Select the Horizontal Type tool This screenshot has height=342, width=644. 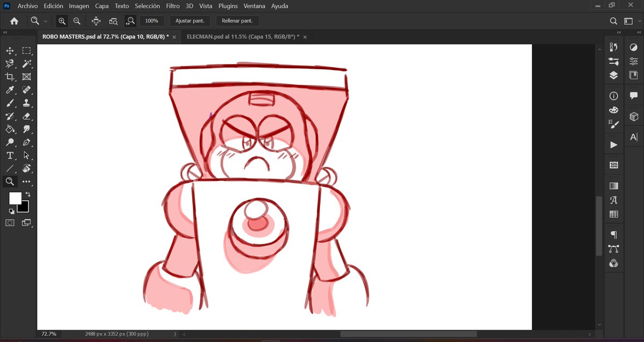[x=10, y=156]
